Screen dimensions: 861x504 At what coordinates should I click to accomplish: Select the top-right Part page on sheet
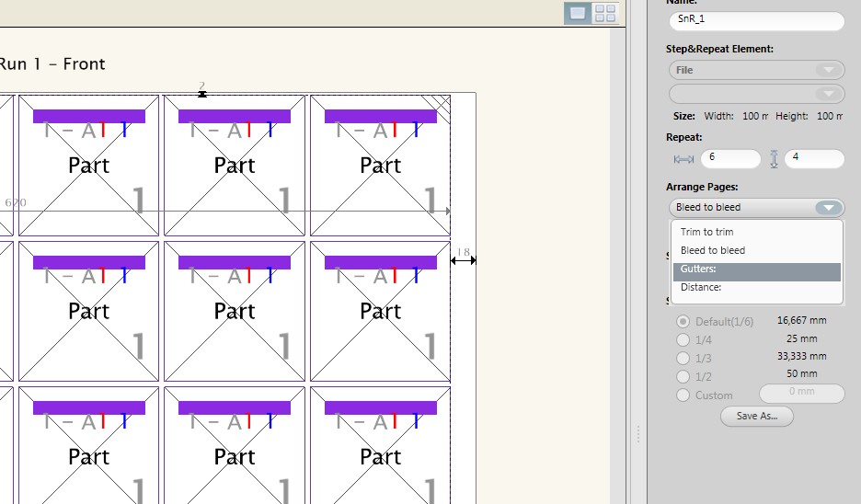380,166
